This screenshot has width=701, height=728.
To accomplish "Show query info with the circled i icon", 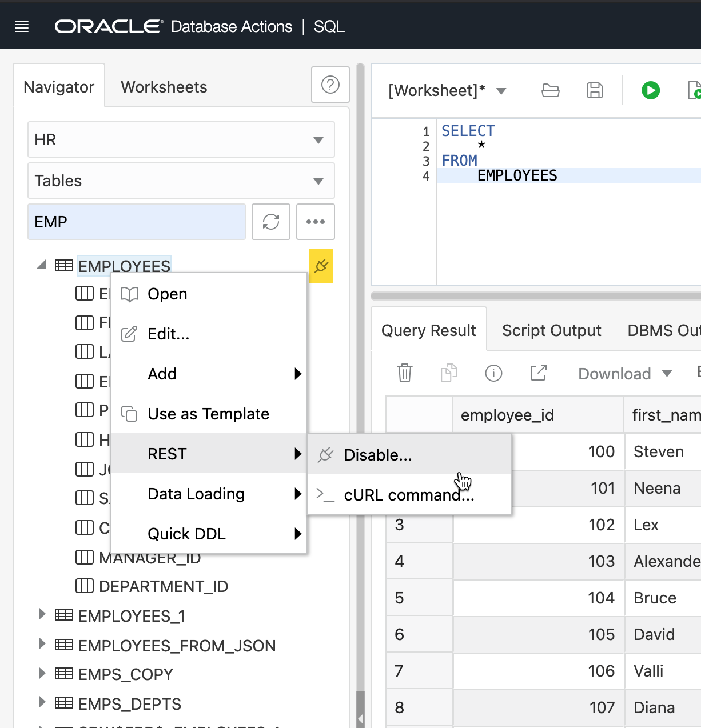I will tap(493, 373).
